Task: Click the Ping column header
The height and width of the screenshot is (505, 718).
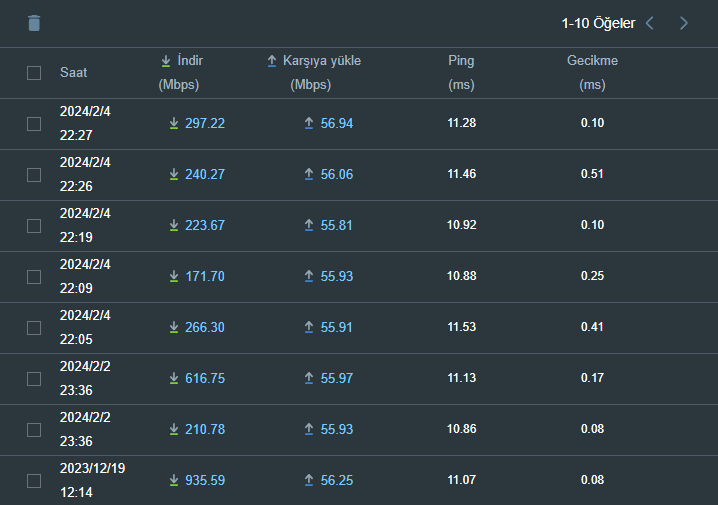Action: coord(461,61)
